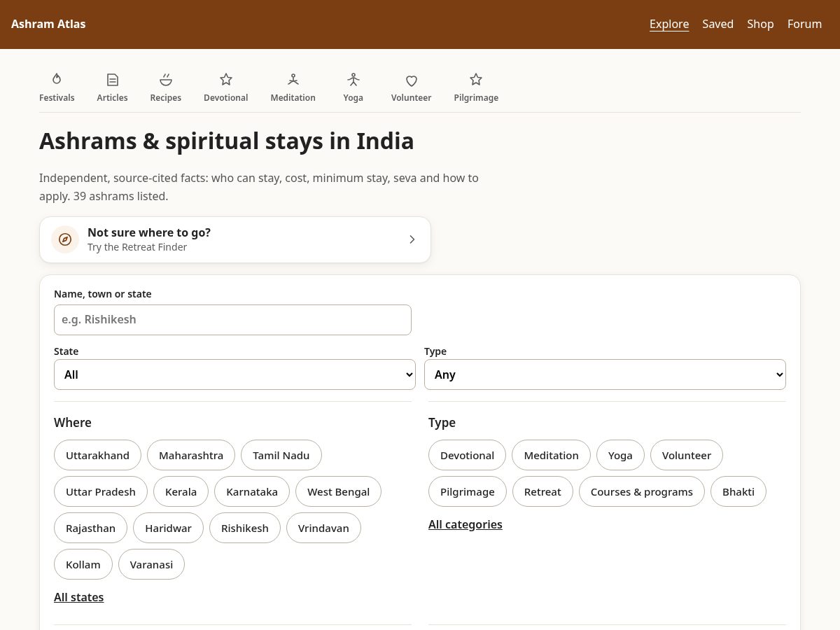Filter by West Bengal chip
This screenshot has width=840, height=630.
[x=338, y=491]
